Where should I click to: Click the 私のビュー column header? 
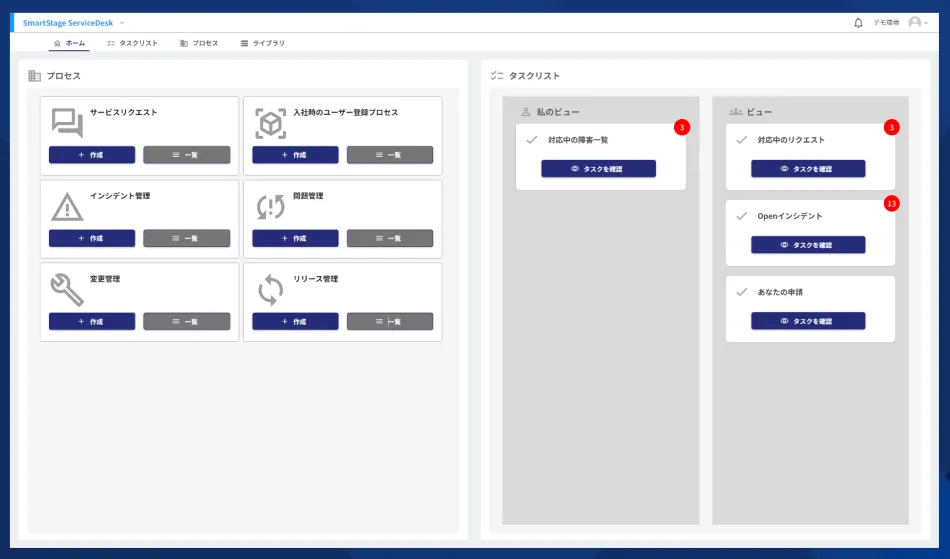[x=558, y=112]
